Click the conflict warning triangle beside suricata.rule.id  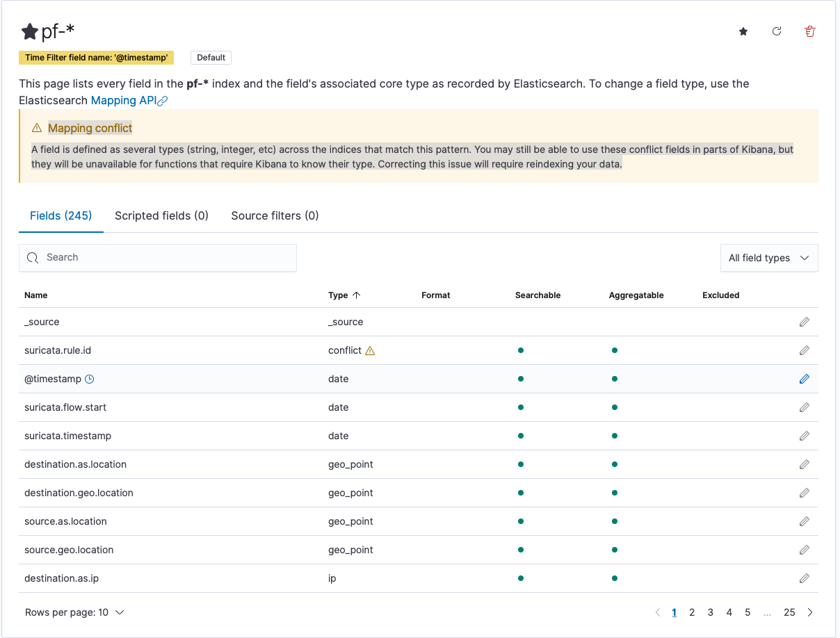coord(371,351)
